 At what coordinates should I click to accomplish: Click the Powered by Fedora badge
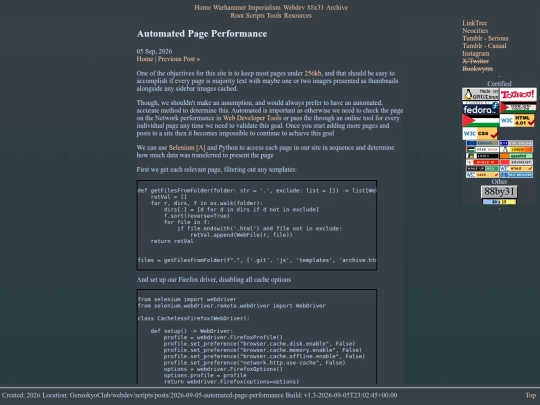(480, 108)
